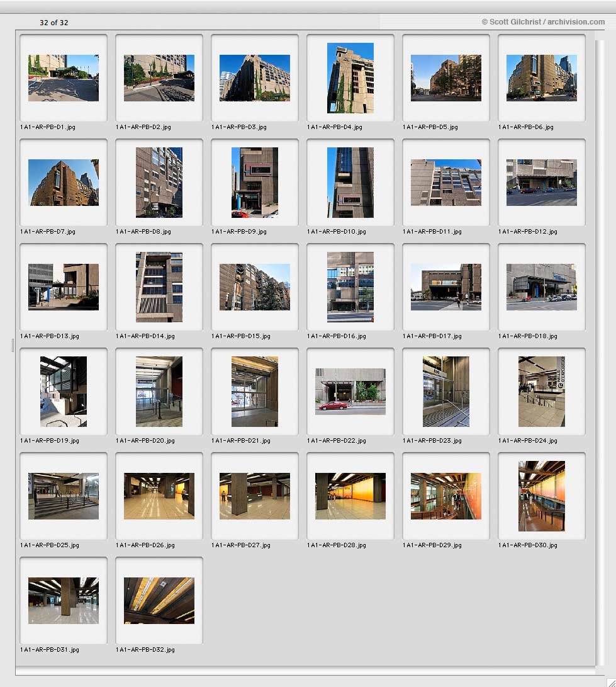616x687 pixels.
Task: Select thumbnail 1A1-AR-PB-D6.jpg
Action: [542, 78]
